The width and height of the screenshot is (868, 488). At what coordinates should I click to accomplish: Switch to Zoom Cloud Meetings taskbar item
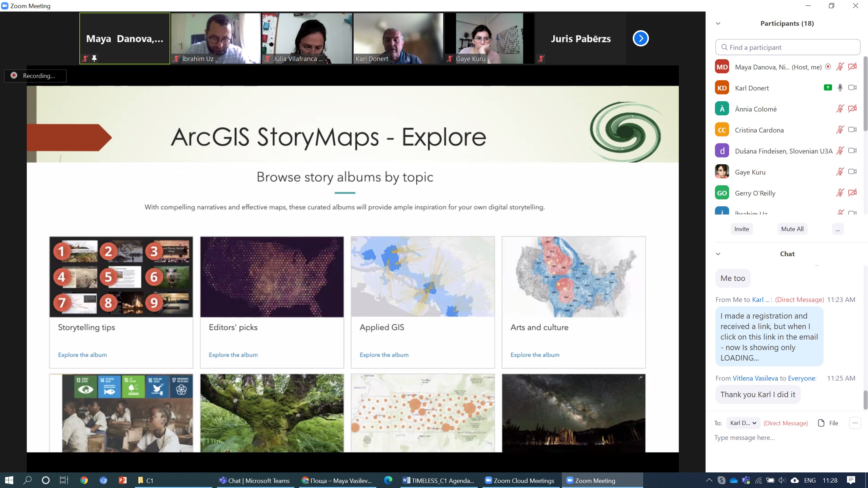519,481
